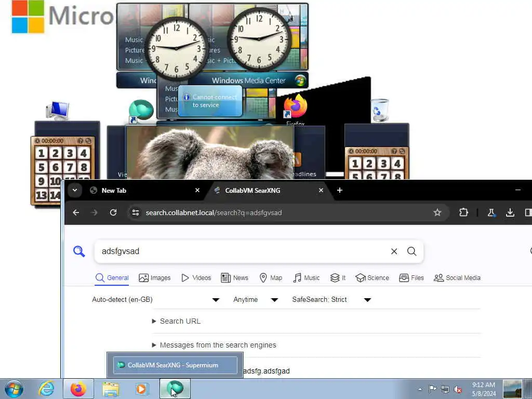Switch to the Map category
This screenshot has height=399, width=532.
(x=271, y=278)
